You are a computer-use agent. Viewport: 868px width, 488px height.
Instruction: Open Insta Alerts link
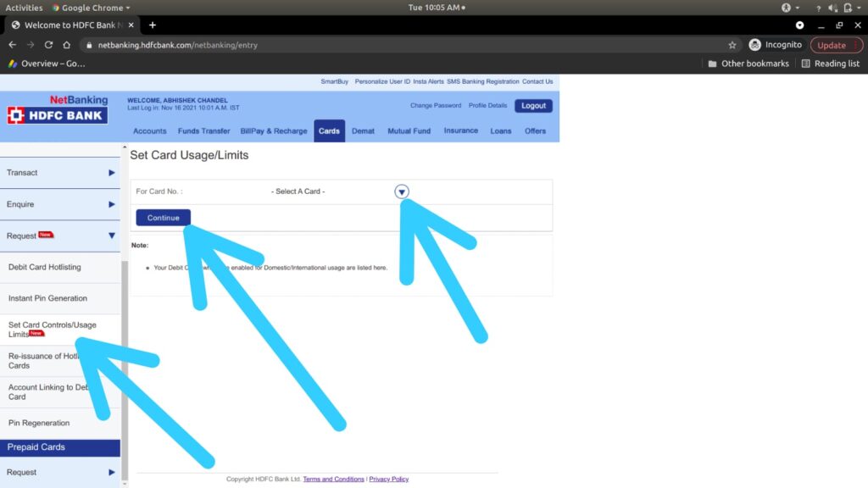coord(428,81)
